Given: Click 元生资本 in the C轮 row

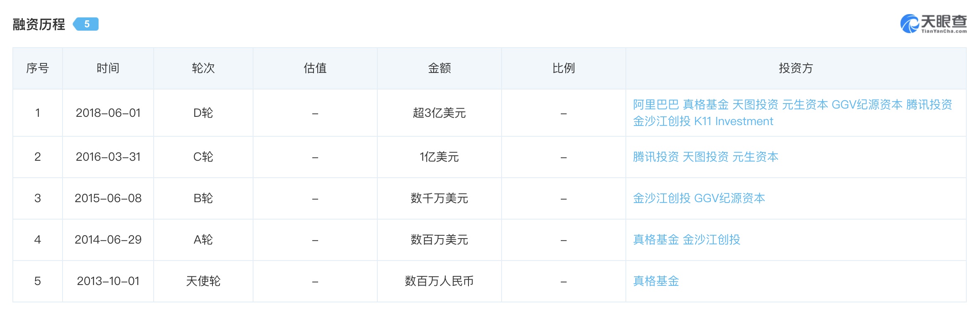Looking at the screenshot, I should (755, 157).
